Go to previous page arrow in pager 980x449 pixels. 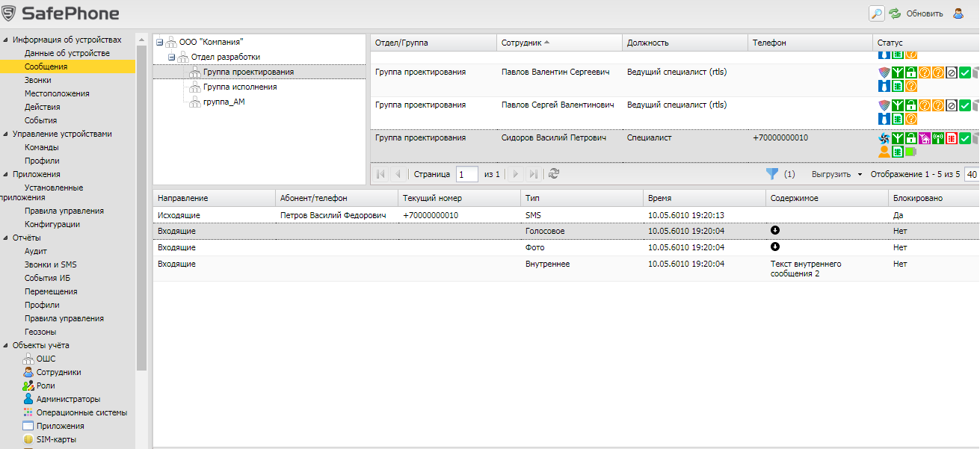[398, 173]
